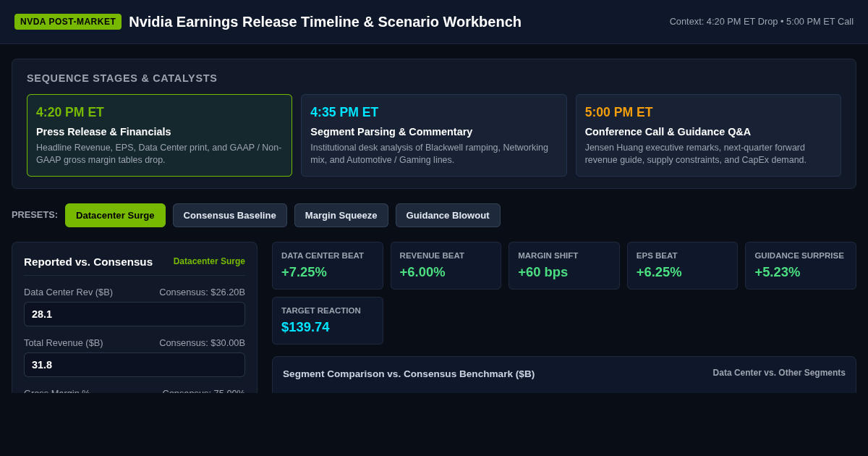This screenshot has width=868, height=456.
Task: Click the Data Center Beat +7.25% metric
Action: pos(328,266)
